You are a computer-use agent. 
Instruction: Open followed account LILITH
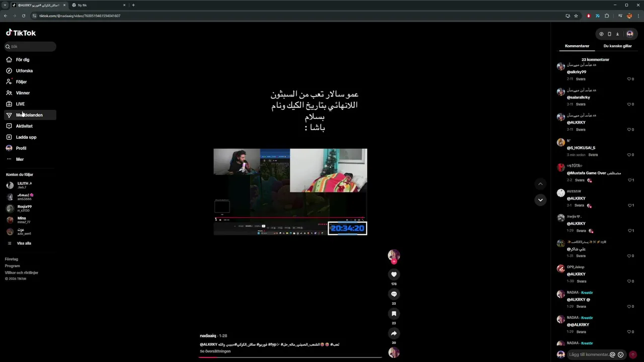24,185
